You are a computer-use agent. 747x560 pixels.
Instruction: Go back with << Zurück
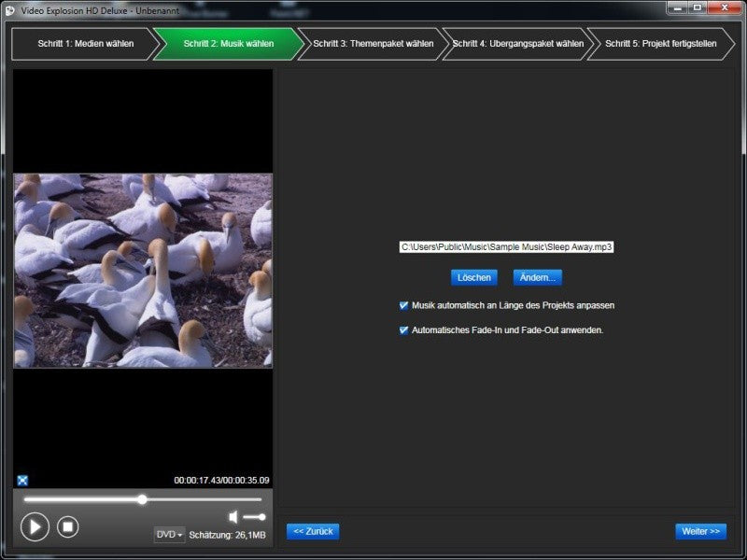coord(313,531)
